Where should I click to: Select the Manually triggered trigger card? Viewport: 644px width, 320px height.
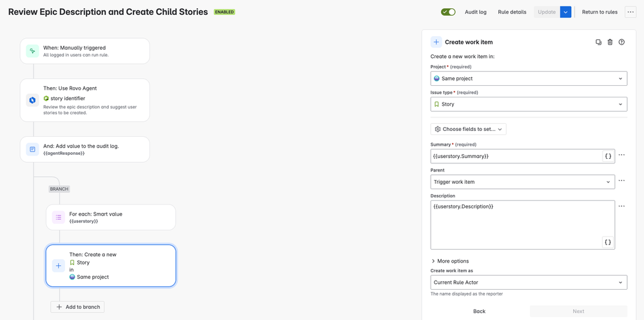(84, 51)
